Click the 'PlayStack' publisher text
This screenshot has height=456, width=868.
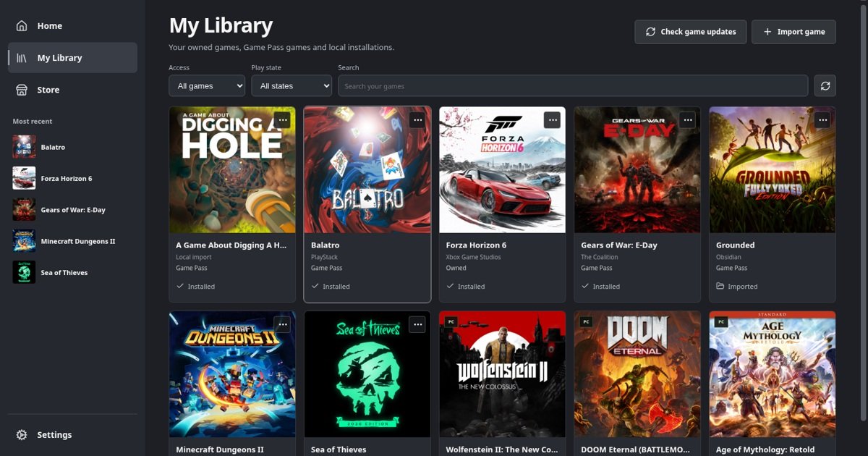coord(324,257)
